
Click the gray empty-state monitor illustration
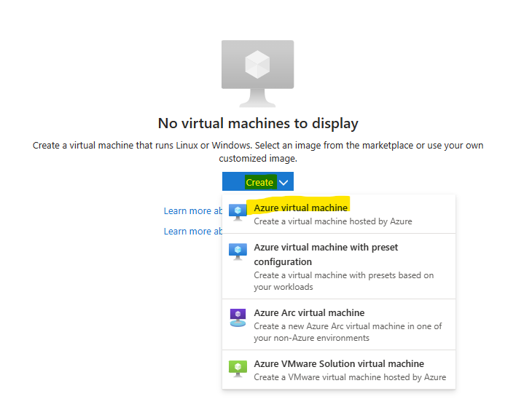(x=257, y=74)
